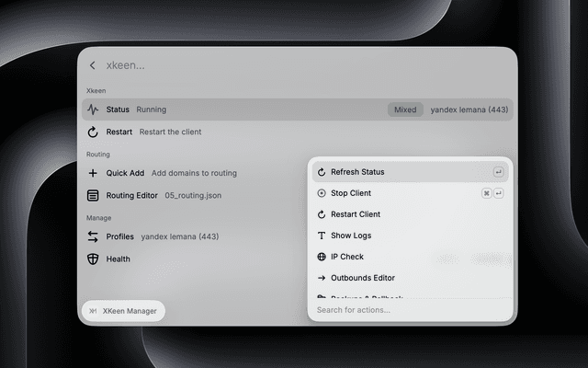Choose IP Check in the action menu

click(x=411, y=257)
